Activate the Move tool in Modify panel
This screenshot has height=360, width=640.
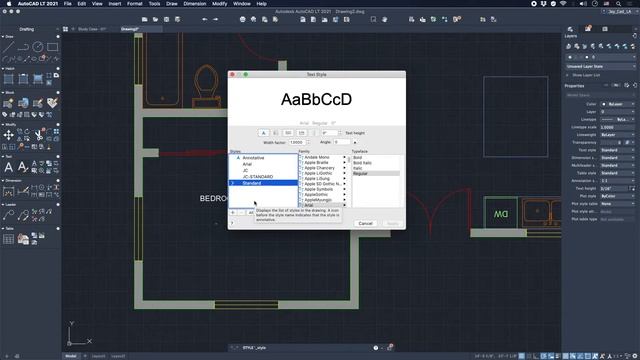8,135
